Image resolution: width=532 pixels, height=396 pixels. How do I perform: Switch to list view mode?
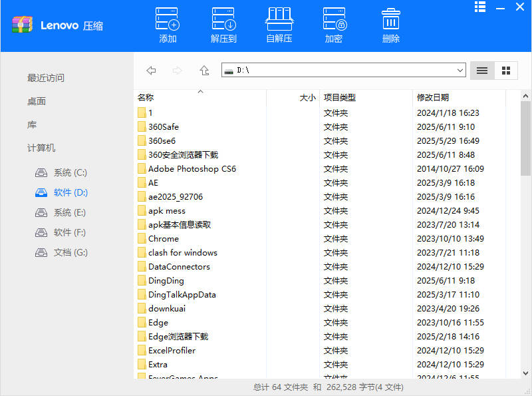pos(481,70)
